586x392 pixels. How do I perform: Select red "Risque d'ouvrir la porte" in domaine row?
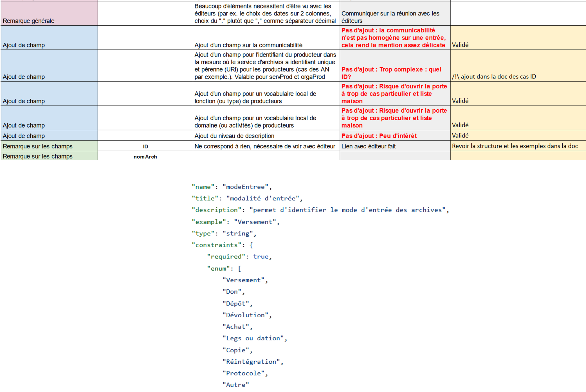click(395, 118)
